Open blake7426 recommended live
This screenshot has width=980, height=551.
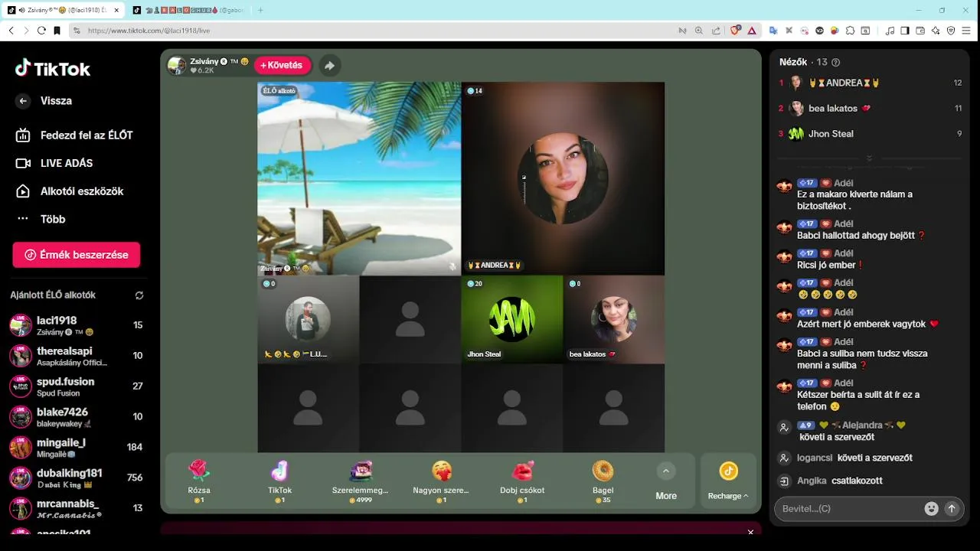(76, 417)
